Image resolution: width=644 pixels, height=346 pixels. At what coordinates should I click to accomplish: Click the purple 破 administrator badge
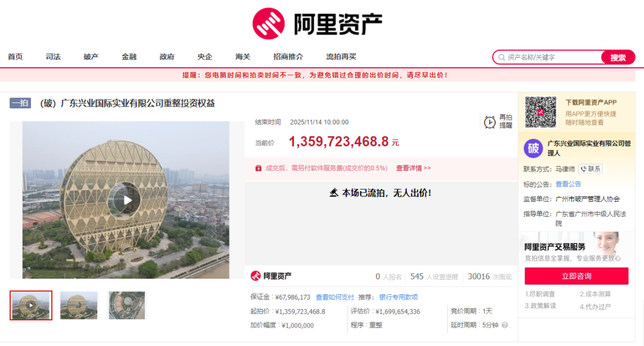[533, 148]
